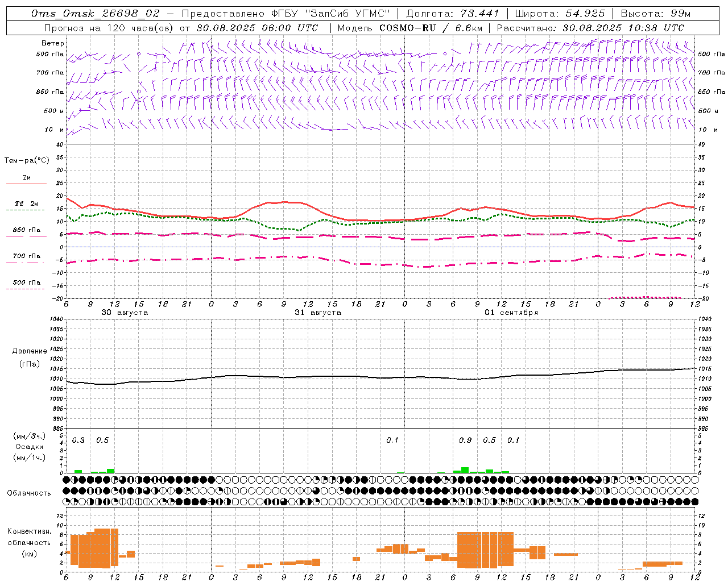Click the "Тем-ра(°C)" temperature label

27,161
